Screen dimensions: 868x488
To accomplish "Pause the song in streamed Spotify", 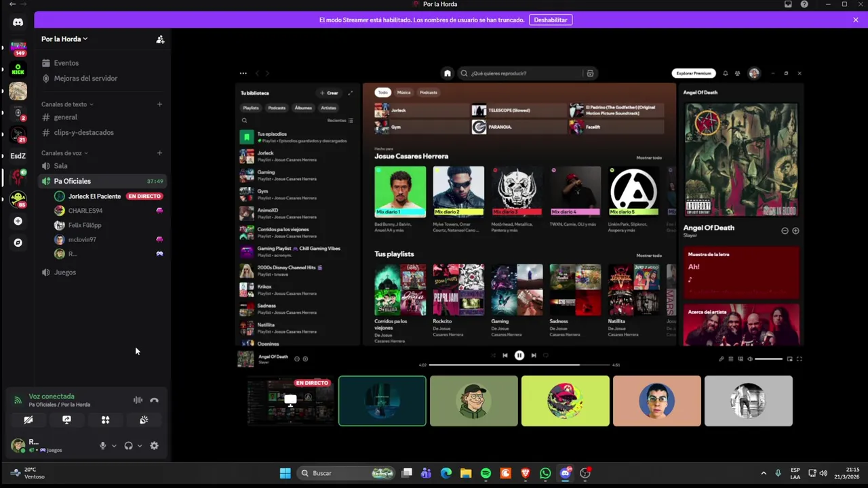I will 519,355.
